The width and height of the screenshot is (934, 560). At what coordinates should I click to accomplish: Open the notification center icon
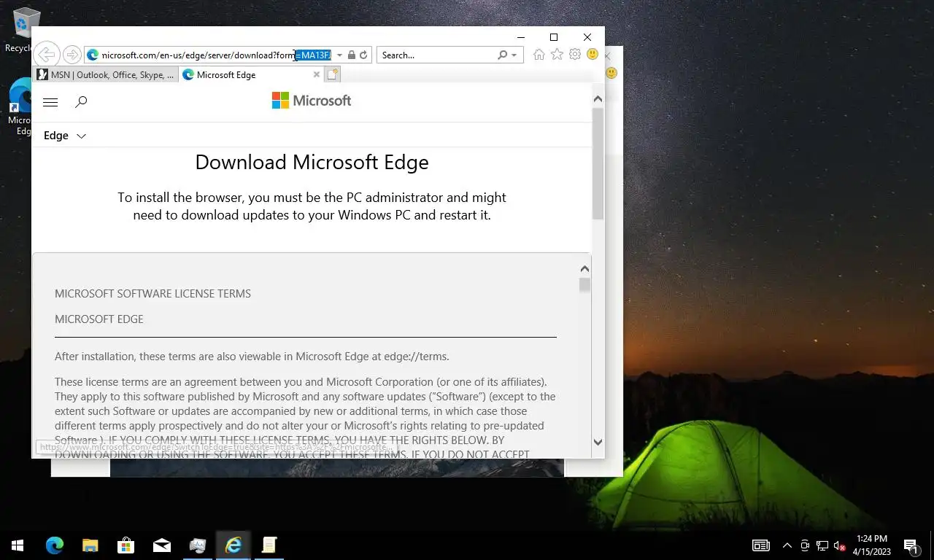(x=911, y=545)
